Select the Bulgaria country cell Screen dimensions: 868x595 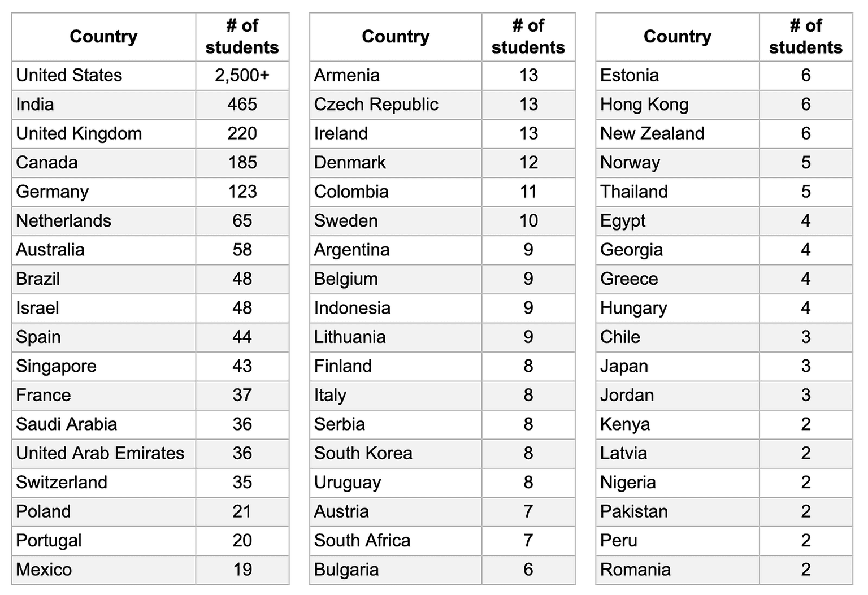point(396,570)
